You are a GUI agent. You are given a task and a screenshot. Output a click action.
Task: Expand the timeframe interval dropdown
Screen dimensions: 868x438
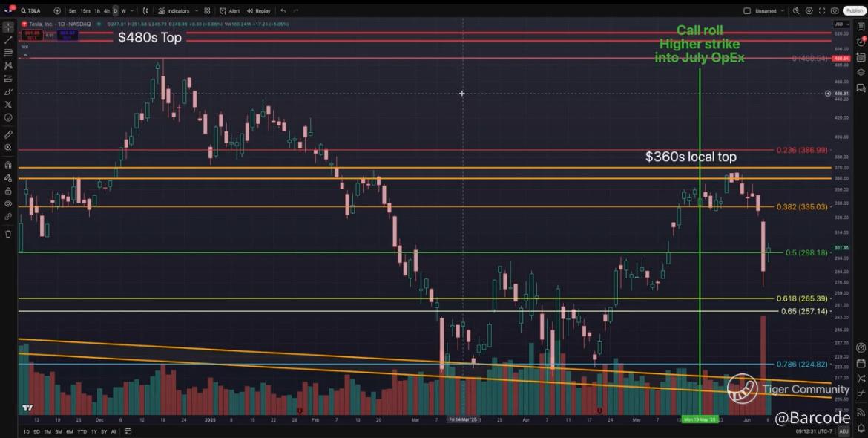pyautogui.click(x=131, y=10)
